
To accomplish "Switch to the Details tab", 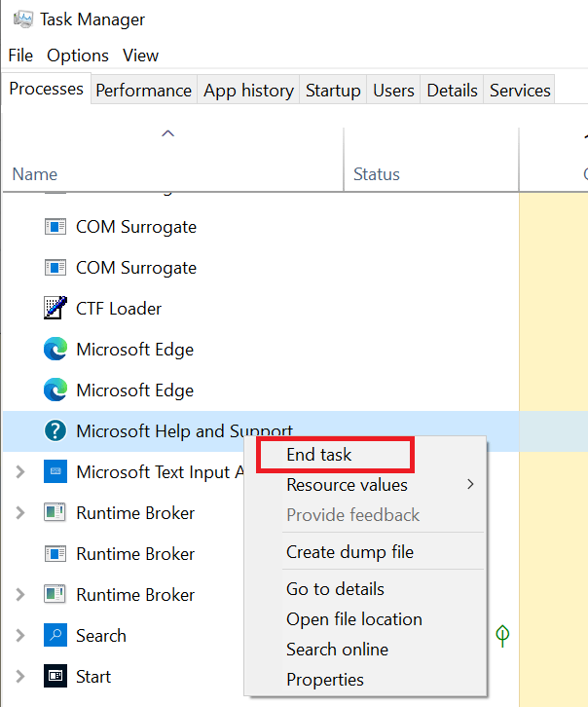I will 452,91.
